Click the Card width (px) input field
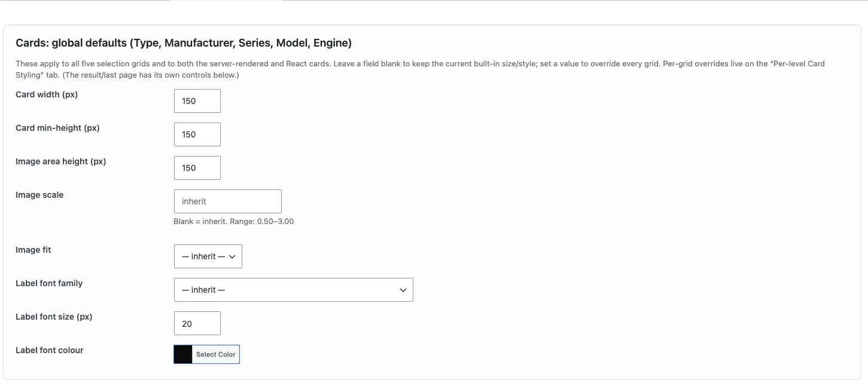This screenshot has width=868, height=380. pos(197,101)
